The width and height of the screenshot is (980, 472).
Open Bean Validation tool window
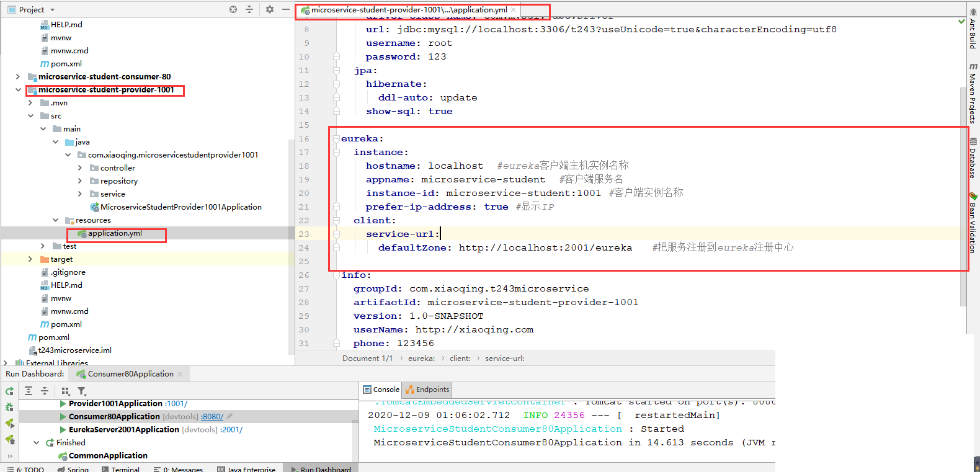[x=973, y=223]
